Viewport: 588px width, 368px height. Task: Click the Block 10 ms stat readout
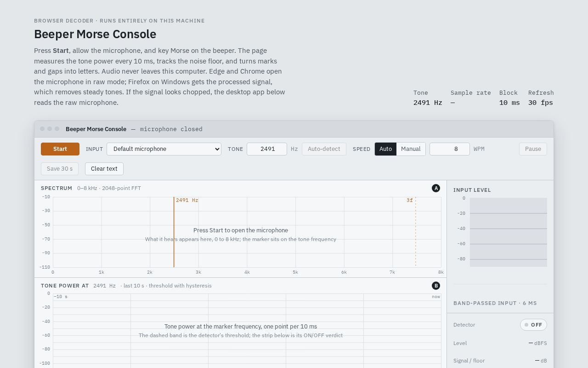pyautogui.click(x=509, y=98)
